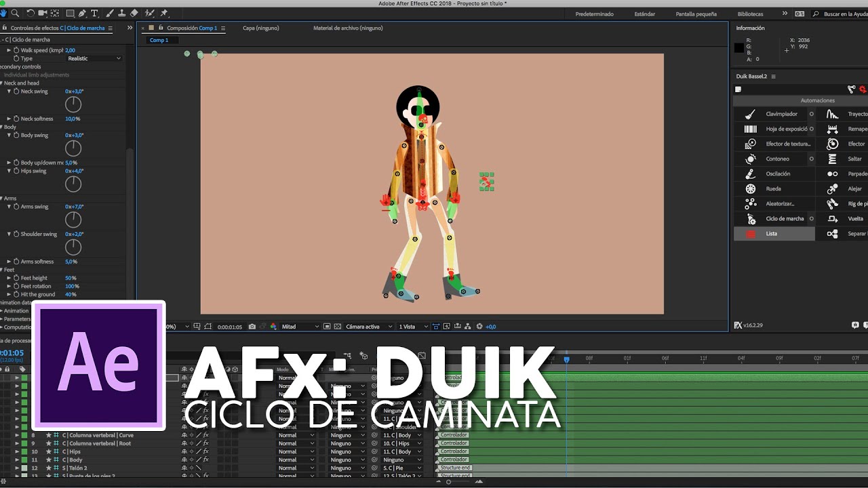The image size is (868, 488).
Task: Toggle Clavimpiador options circle button
Action: point(812,114)
